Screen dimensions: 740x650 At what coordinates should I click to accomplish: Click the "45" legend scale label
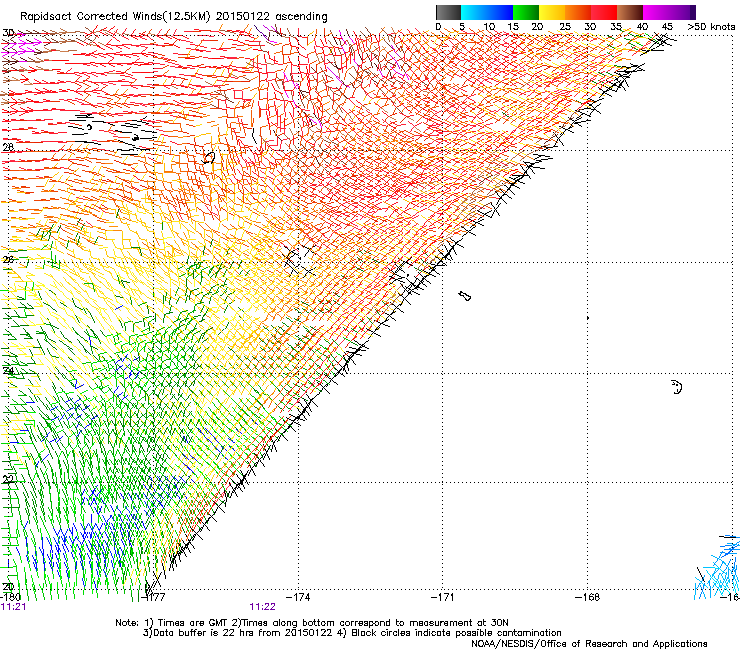667,27
